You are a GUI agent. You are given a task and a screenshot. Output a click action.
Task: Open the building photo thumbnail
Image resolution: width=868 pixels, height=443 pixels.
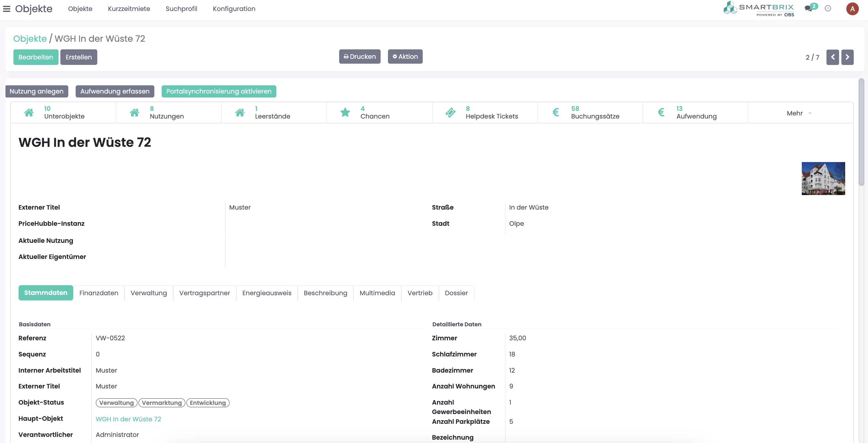point(823,179)
